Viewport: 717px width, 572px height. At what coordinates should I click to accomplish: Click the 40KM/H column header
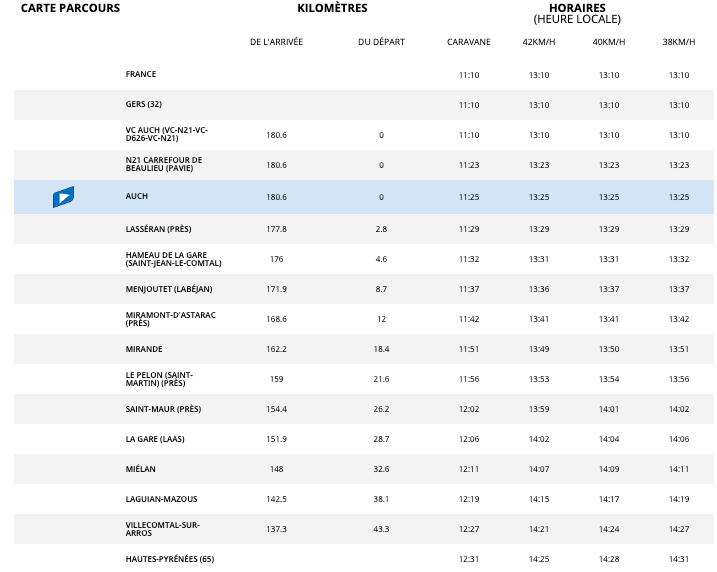point(609,42)
